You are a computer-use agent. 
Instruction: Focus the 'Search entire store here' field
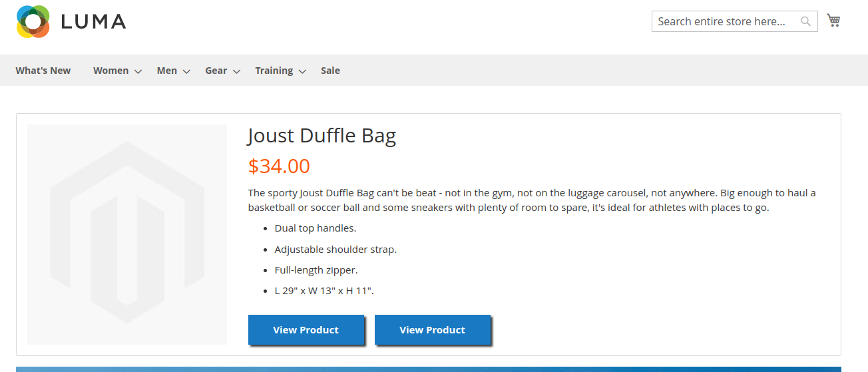pos(726,21)
